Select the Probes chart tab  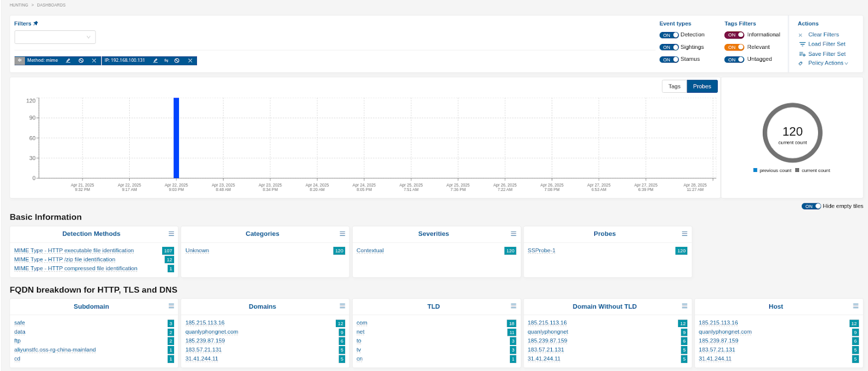701,86
